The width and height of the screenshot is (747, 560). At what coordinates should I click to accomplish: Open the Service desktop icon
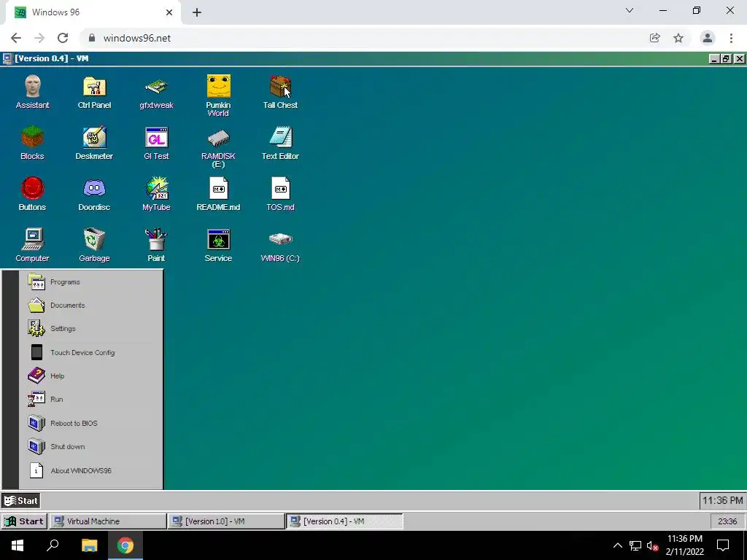[x=218, y=245]
